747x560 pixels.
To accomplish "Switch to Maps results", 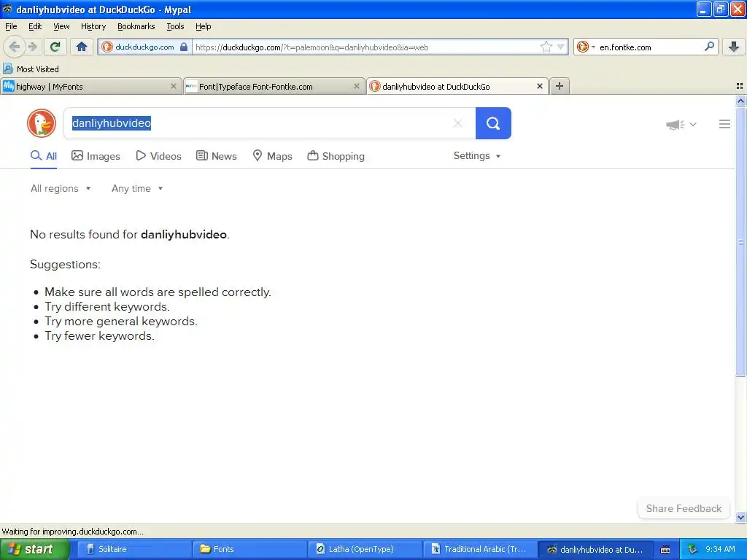I will [272, 156].
